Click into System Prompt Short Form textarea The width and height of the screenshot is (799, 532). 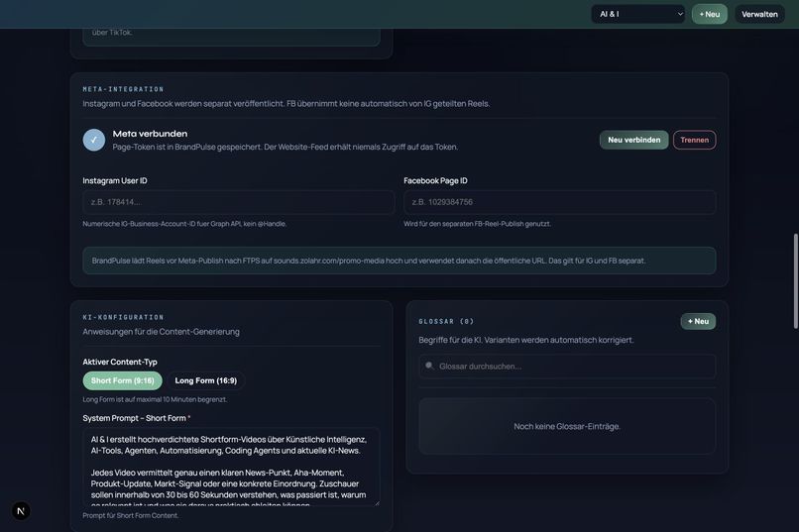pos(231,467)
